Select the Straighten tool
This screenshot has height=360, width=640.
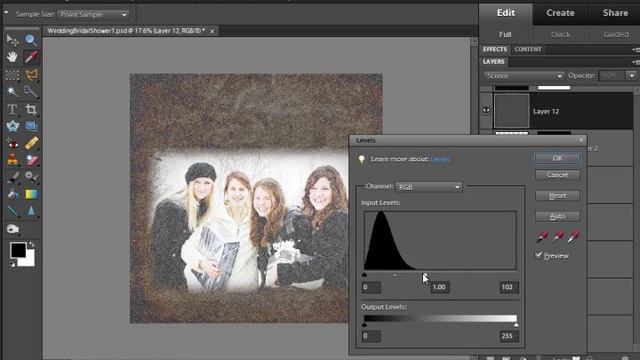(31, 126)
